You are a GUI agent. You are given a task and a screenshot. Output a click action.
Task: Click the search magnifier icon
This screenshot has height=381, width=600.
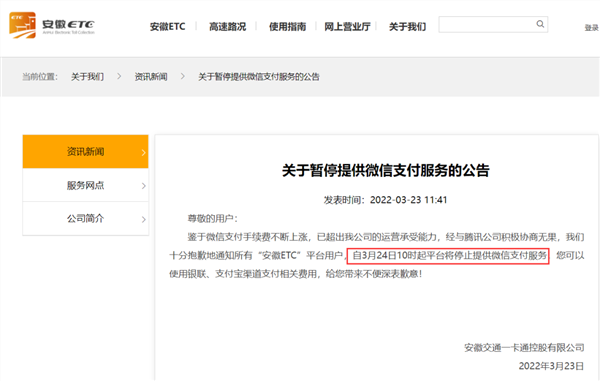[540, 24]
